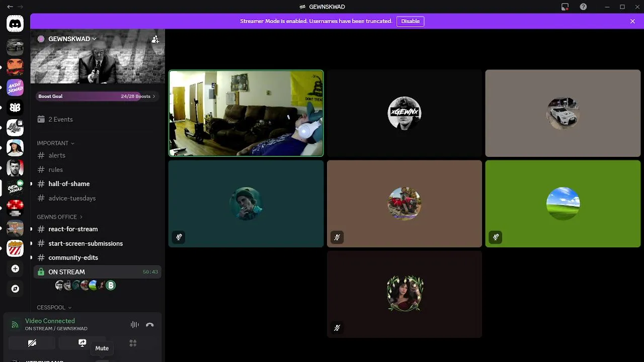Select the wreath avatar participant tile
Viewport: 644px width, 362px height.
[405, 294]
